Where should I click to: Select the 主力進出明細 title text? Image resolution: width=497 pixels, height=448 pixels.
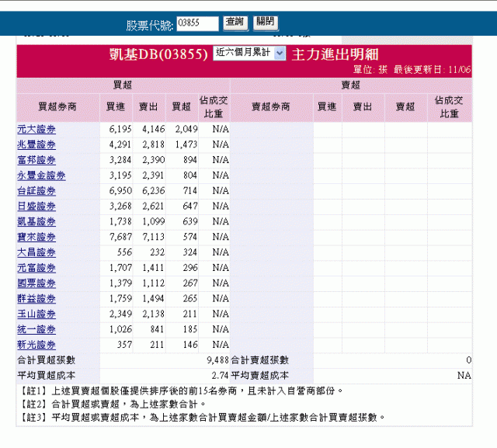pos(335,54)
